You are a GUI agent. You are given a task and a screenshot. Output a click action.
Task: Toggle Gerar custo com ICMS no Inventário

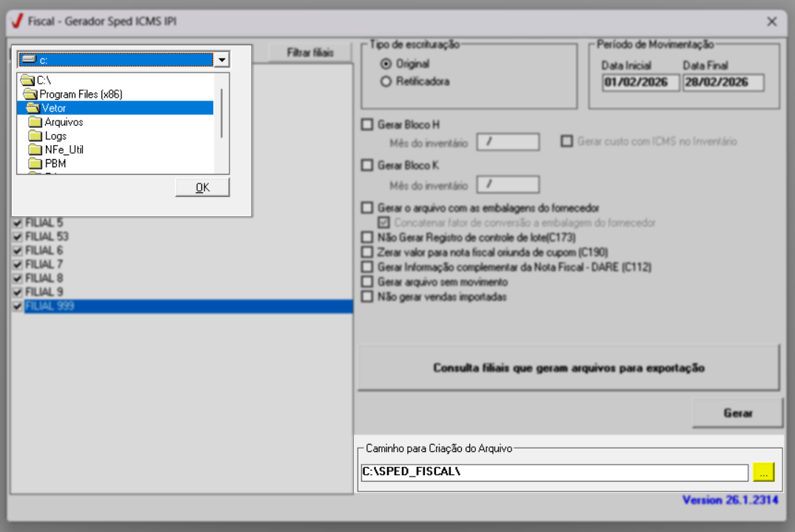click(x=566, y=141)
